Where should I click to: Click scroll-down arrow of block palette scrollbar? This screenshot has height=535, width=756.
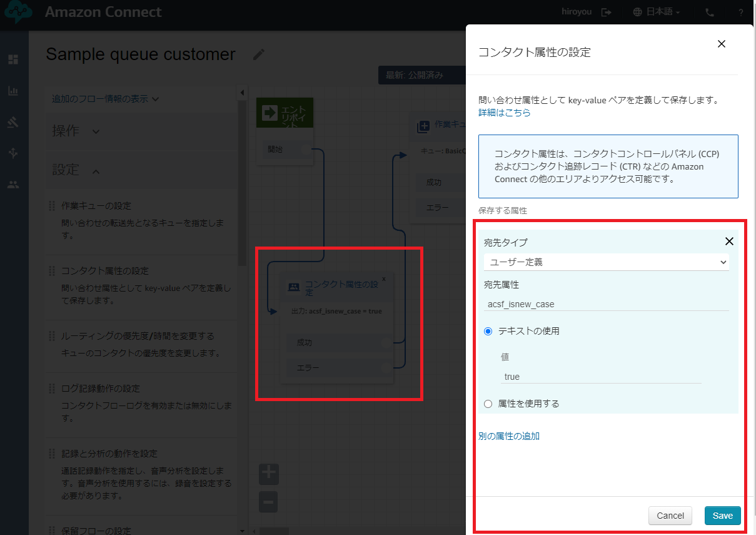242,531
